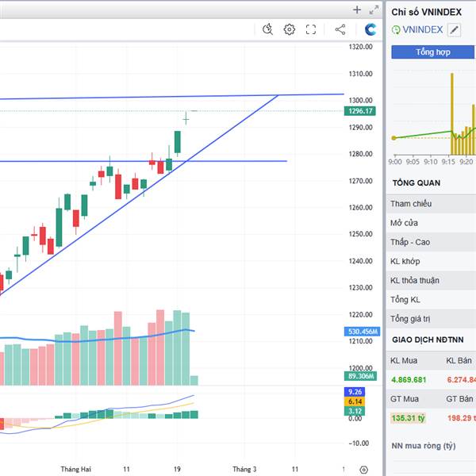Click the Tháng 3 date label
The image size is (476, 476).
(x=244, y=470)
